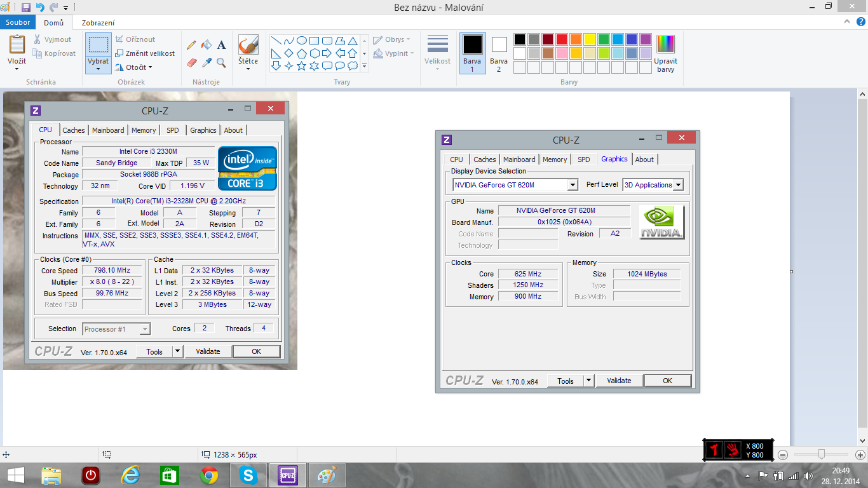Click the Oříznout crop icon
The image size is (868, 488).
[119, 39]
